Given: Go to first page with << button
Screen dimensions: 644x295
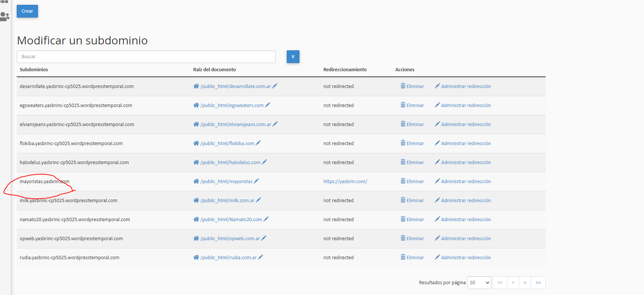Looking at the screenshot, I should (500, 283).
